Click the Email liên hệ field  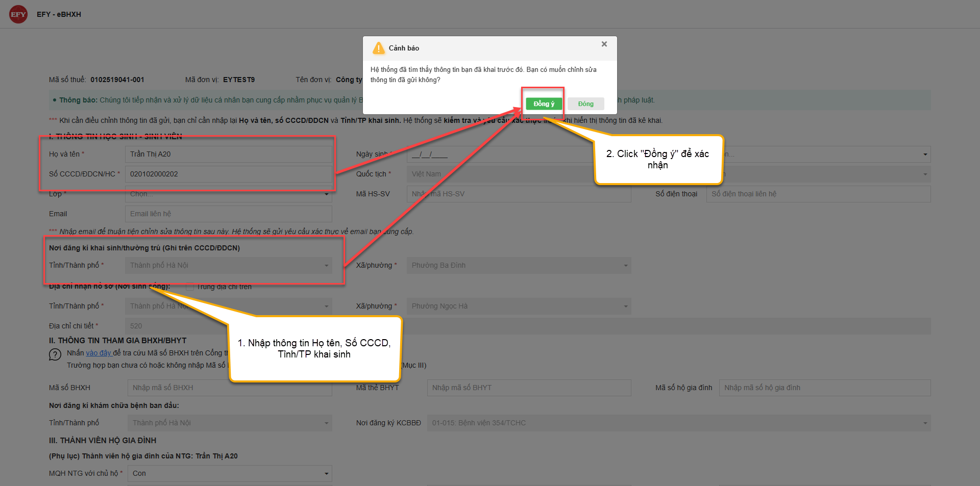tap(228, 214)
